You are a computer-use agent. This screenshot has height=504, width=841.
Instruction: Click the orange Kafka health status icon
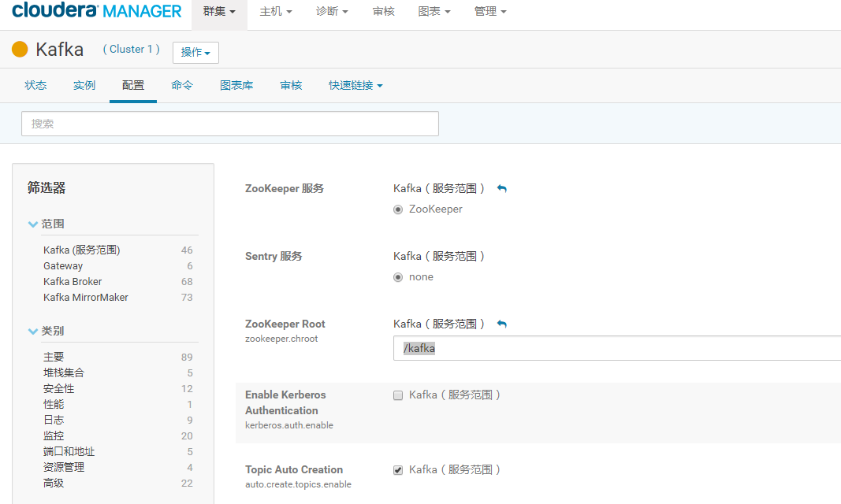(x=20, y=50)
